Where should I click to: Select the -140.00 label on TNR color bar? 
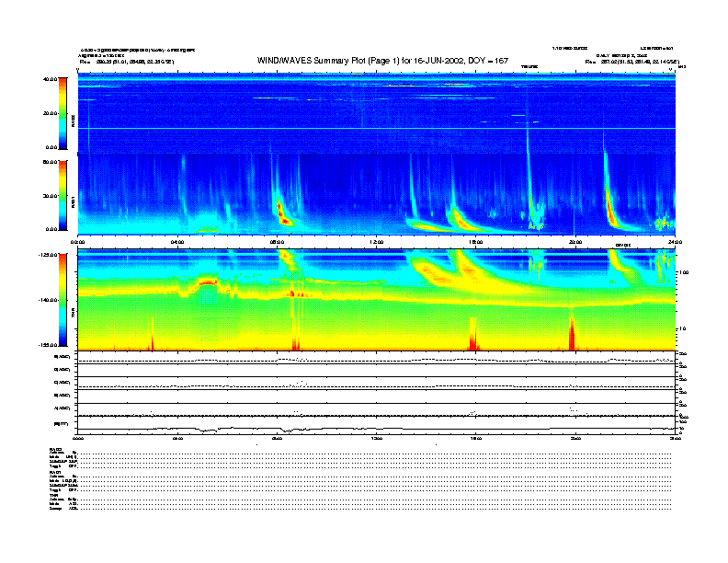[x=48, y=300]
